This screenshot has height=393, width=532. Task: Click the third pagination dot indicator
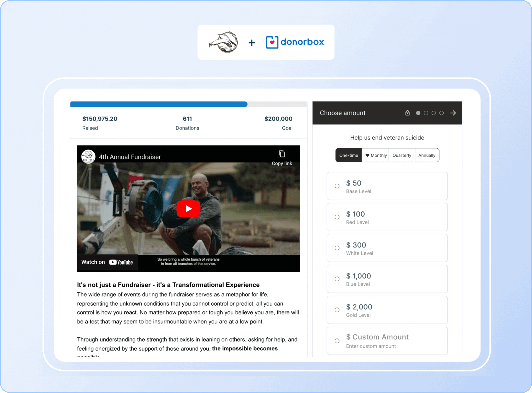(x=434, y=113)
